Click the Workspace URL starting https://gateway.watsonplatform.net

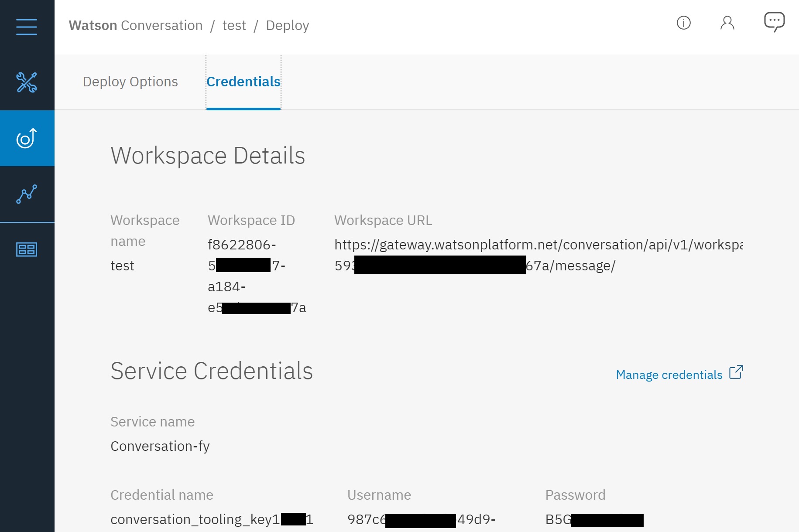coord(538,255)
